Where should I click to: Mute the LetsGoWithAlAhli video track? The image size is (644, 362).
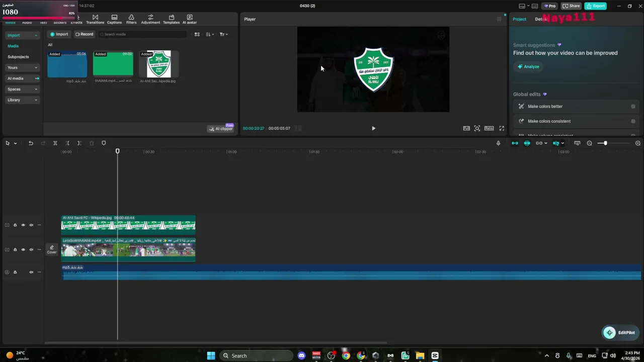(31, 249)
